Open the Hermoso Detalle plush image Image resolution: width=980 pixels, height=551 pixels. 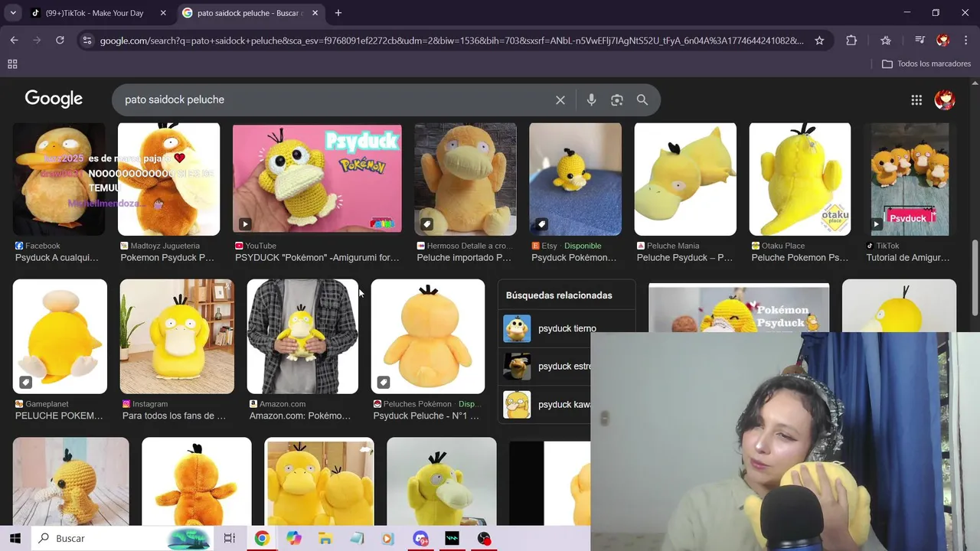[x=465, y=178]
